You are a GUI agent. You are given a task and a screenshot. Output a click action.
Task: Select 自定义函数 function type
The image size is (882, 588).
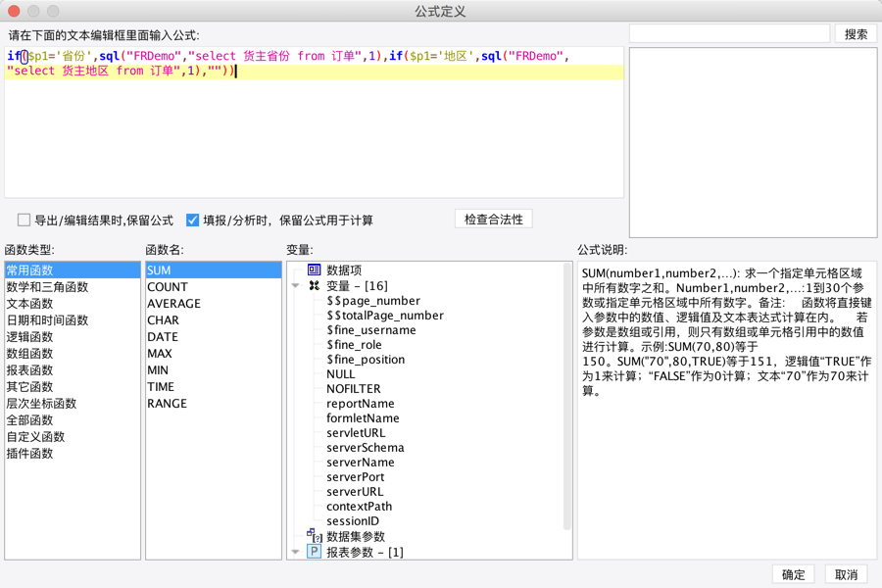(x=73, y=437)
